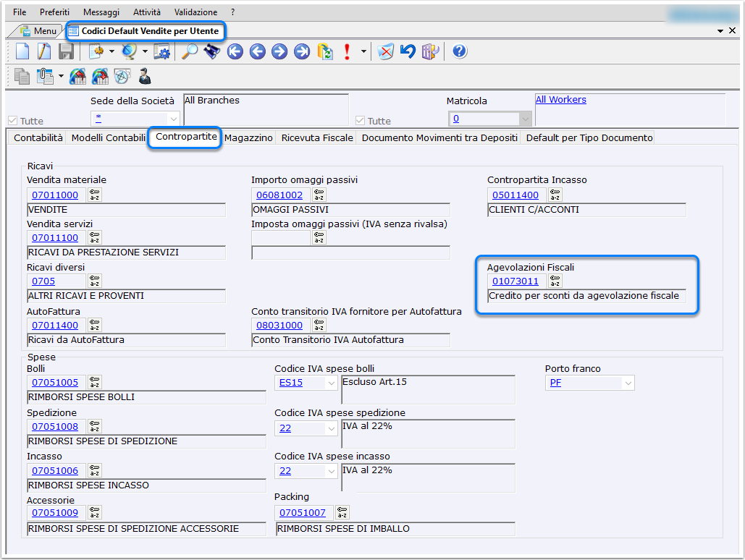The image size is (745, 560).
Task: Click account link 05011400
Action: click(x=515, y=195)
